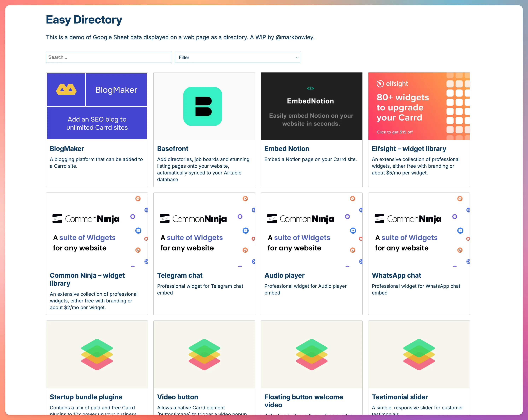Open the Filter dropdown

(x=237, y=57)
